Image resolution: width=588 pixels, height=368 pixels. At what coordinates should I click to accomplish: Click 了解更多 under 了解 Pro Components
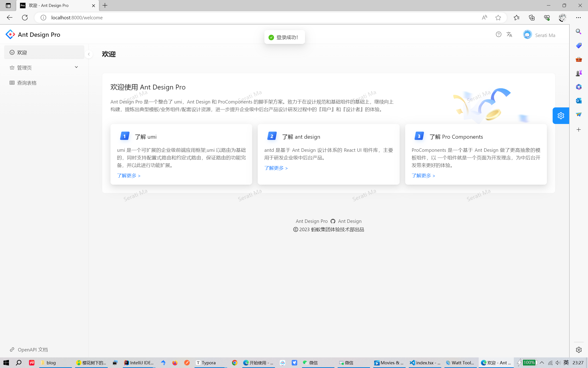point(423,175)
